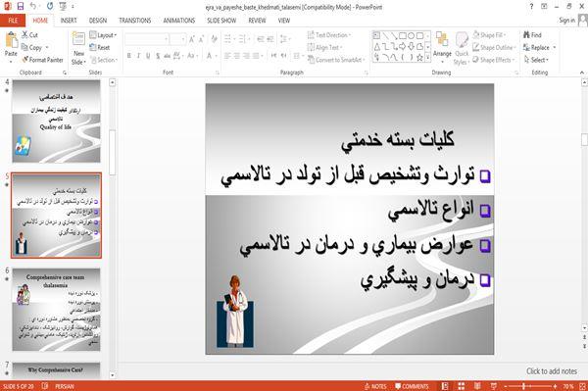Switch to Normal view in status bar
588x391 pixels.
[x=445, y=386]
